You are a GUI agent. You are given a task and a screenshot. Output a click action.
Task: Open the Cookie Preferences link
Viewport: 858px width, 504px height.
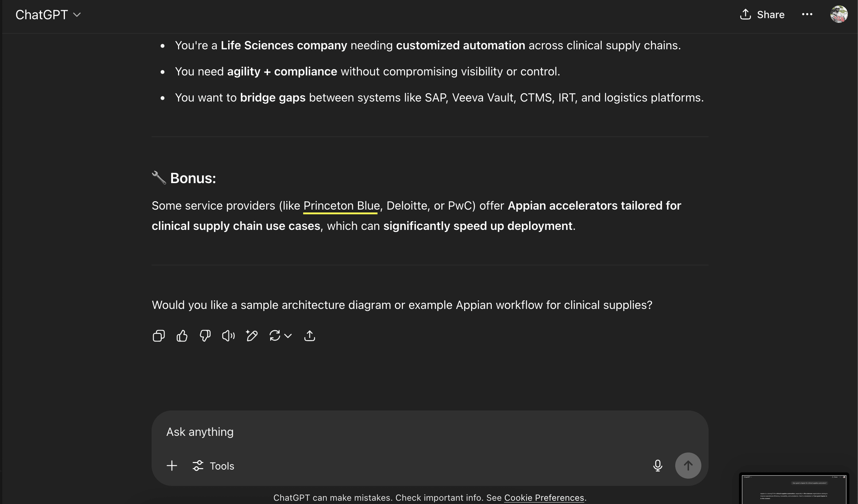[x=544, y=497]
